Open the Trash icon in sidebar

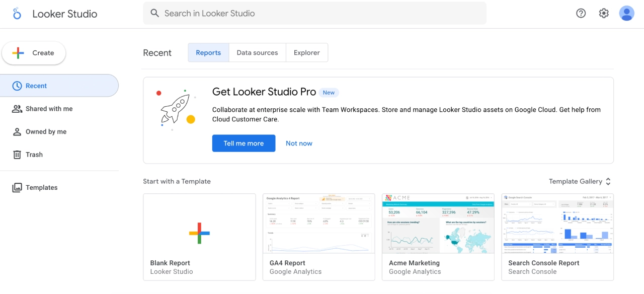[x=17, y=154]
